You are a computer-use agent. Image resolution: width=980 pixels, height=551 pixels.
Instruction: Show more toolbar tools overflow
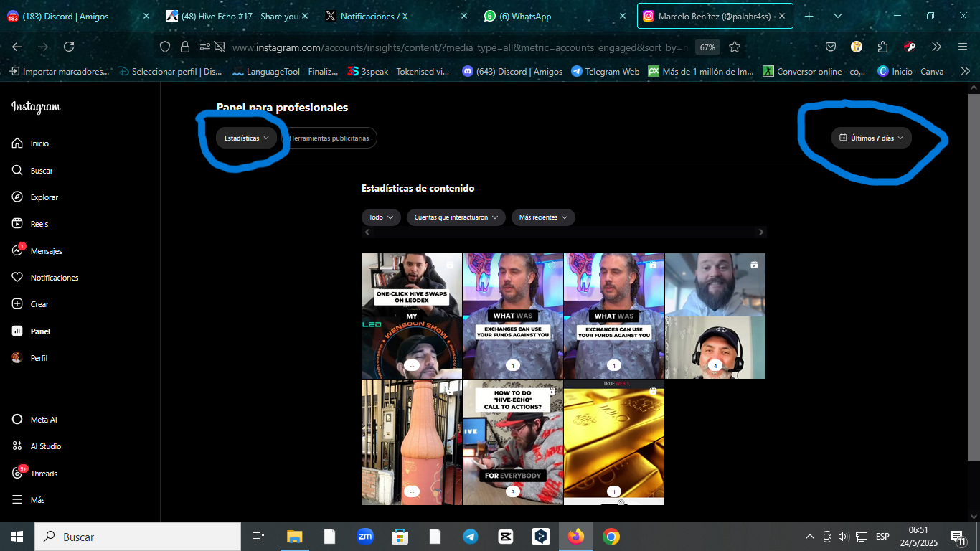[x=936, y=47]
